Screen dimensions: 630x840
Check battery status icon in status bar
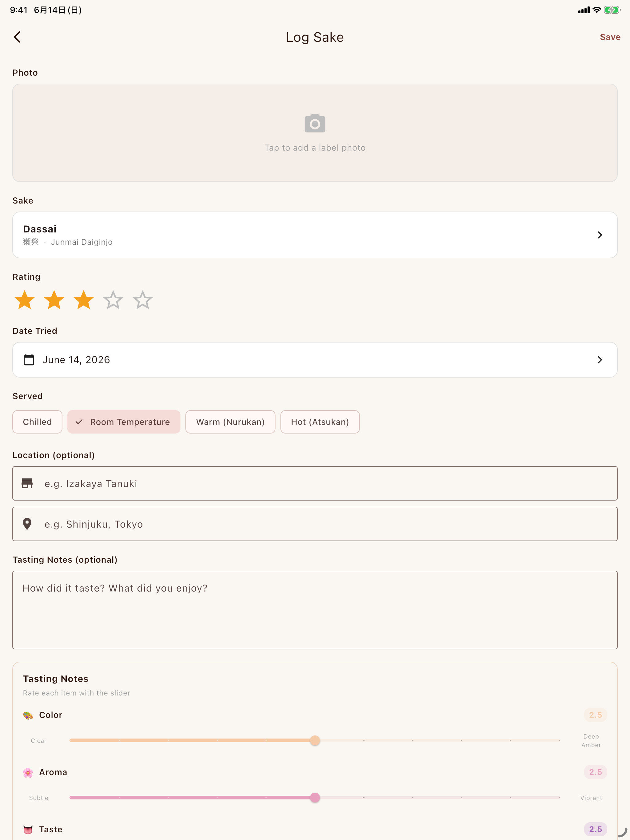(612, 10)
